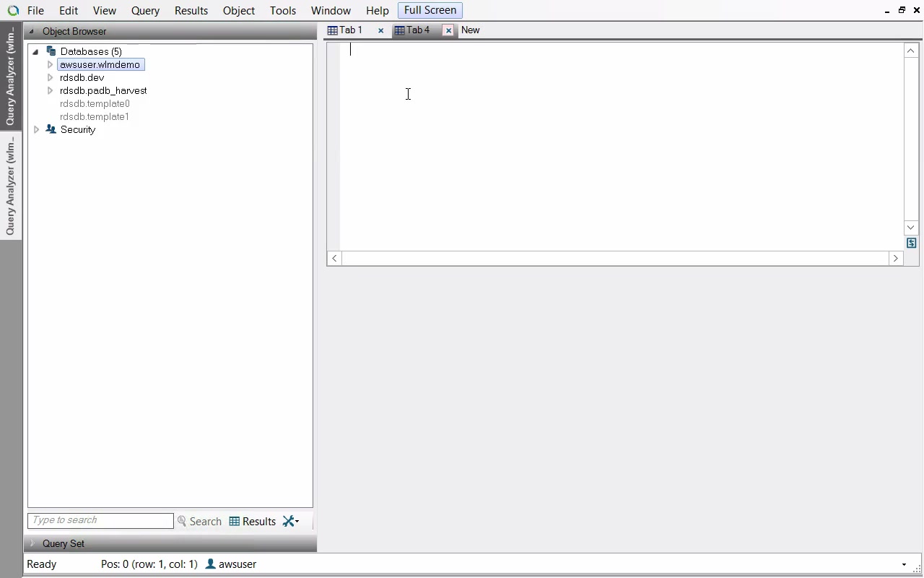
Task: Click the editor scroll down arrow
Action: point(911,228)
